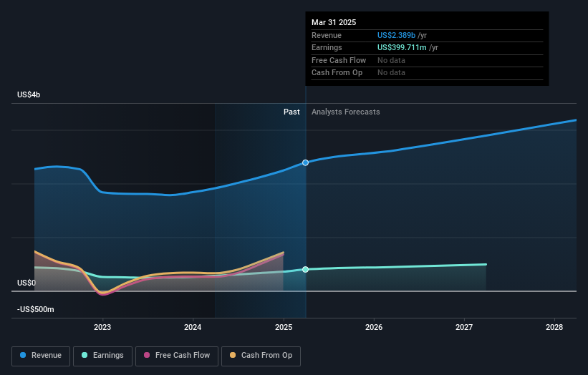The height and width of the screenshot is (375, 588).
Task: Click No data in the Free Cash Flow row
Action: pyautogui.click(x=391, y=60)
